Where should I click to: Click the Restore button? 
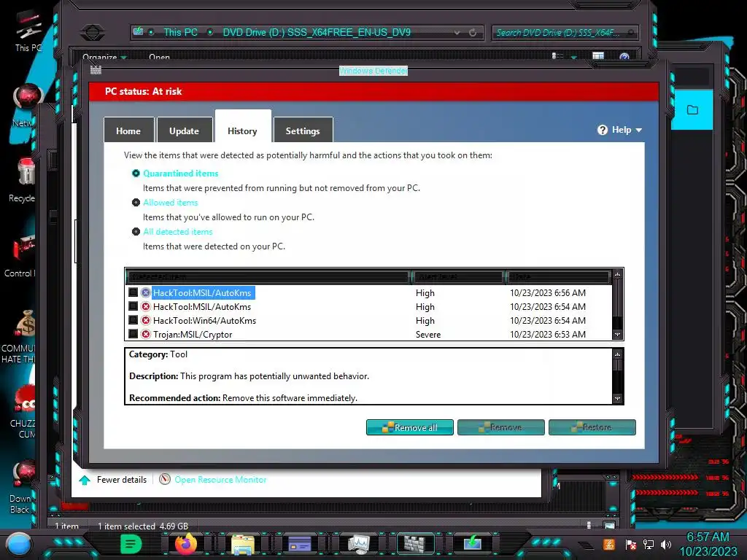tap(592, 427)
